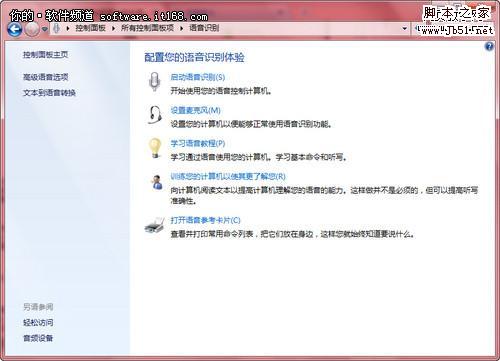Click the 训练您的计算机以使其更了解您(R) link

(x=228, y=176)
